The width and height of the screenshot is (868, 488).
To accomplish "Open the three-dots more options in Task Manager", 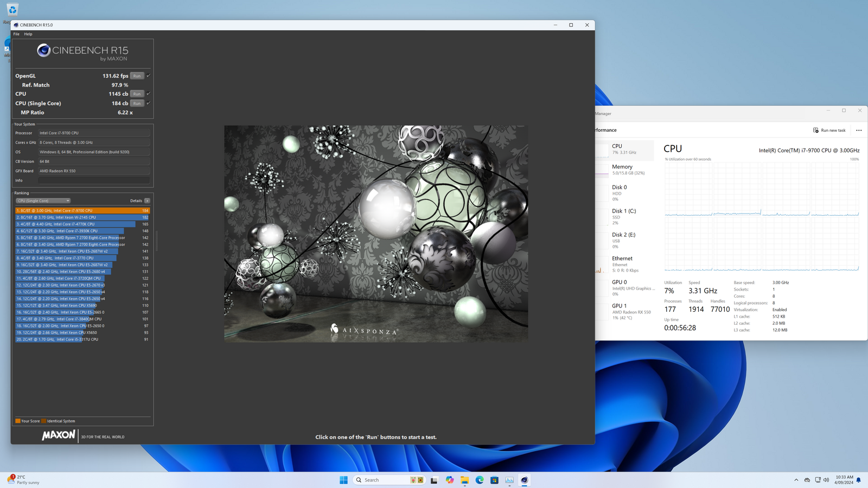I will (859, 130).
